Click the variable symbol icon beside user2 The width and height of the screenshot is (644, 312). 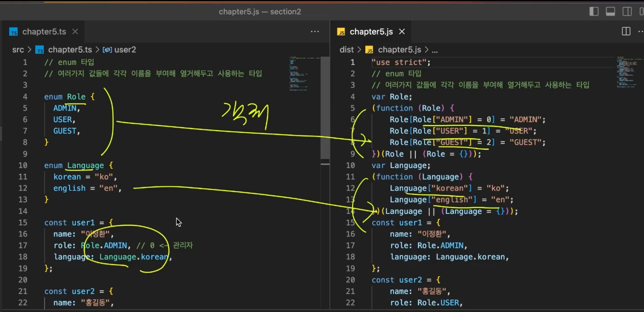pos(107,50)
